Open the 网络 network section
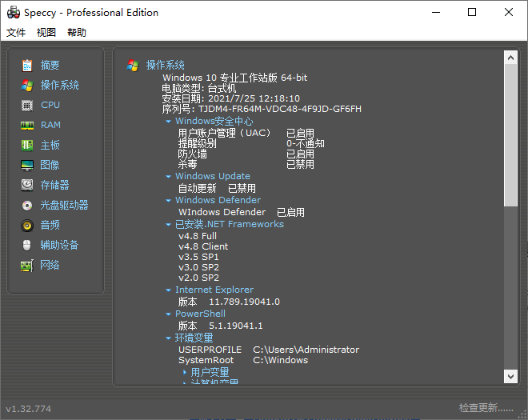Screen dimensions: 528x420 (x=50, y=265)
